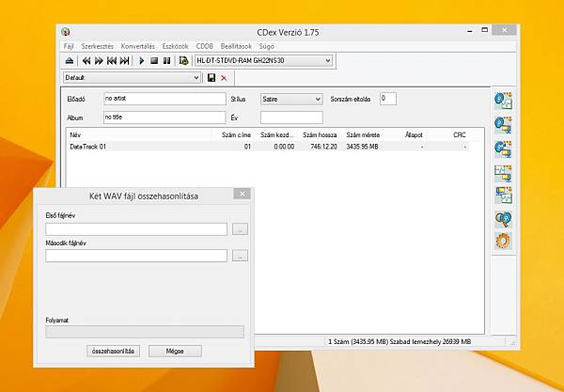The height and width of the screenshot is (392, 564).
Task: Click convert WAV to compressed file icon
Action: 503,173
